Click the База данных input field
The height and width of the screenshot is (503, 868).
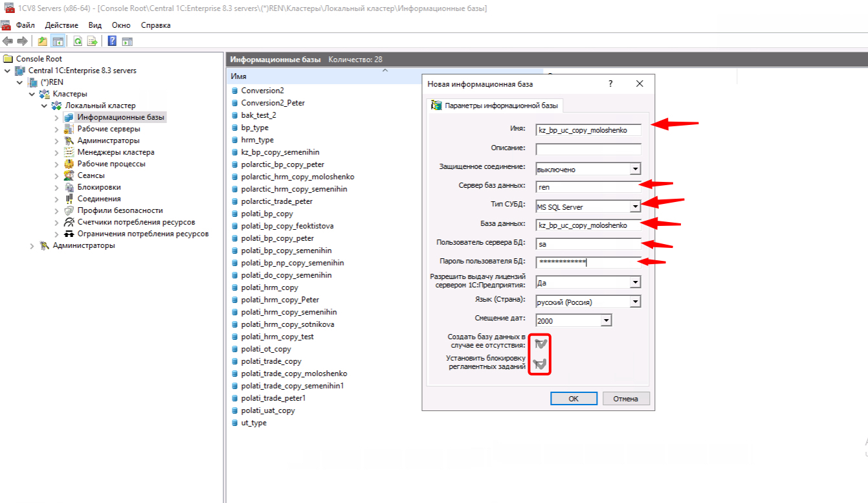tap(588, 225)
